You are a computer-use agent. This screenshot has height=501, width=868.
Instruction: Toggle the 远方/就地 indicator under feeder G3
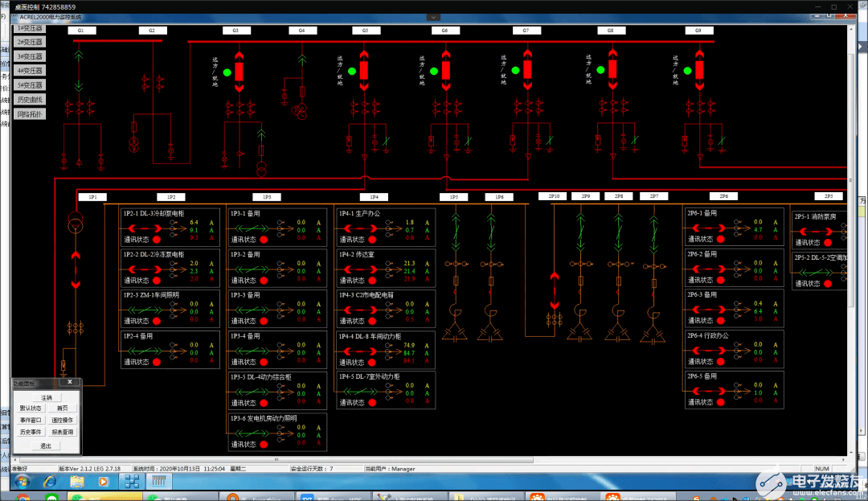[226, 72]
